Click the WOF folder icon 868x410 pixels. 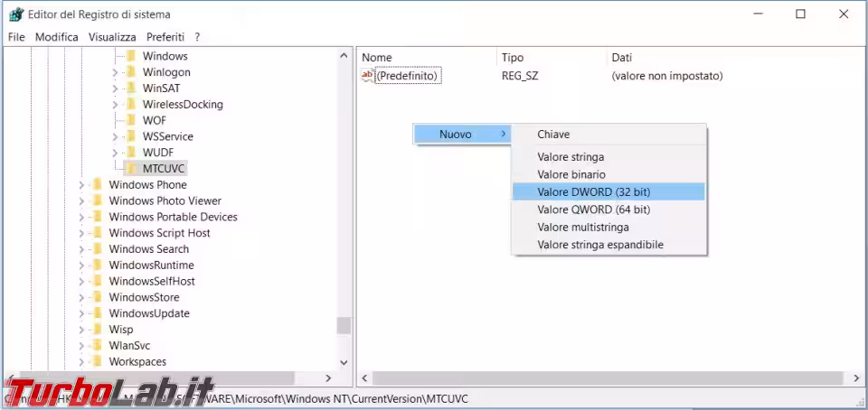click(x=131, y=120)
